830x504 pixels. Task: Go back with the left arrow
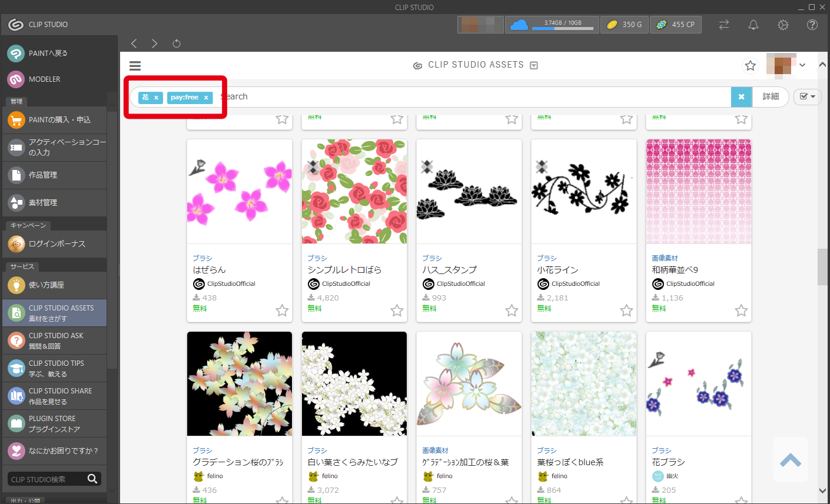point(134,44)
